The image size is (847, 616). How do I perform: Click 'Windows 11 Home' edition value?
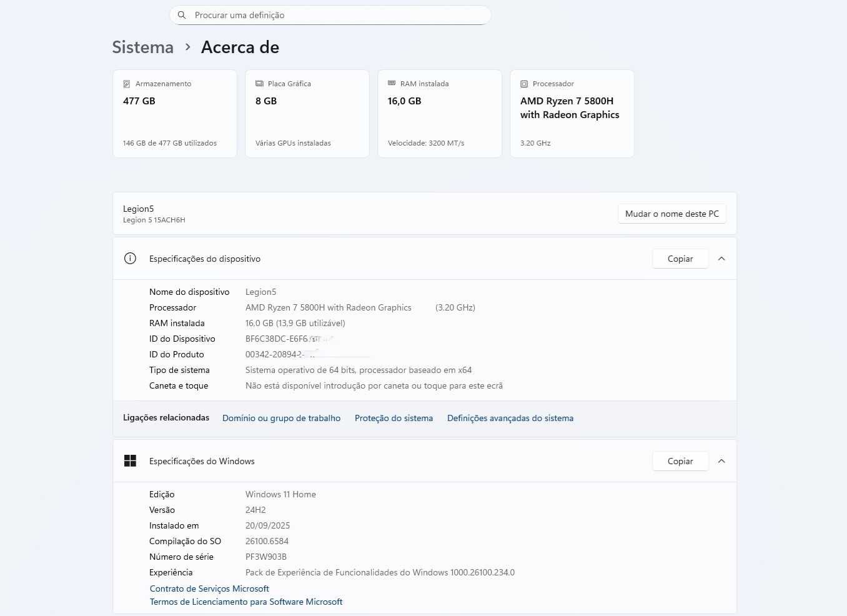pyautogui.click(x=280, y=494)
